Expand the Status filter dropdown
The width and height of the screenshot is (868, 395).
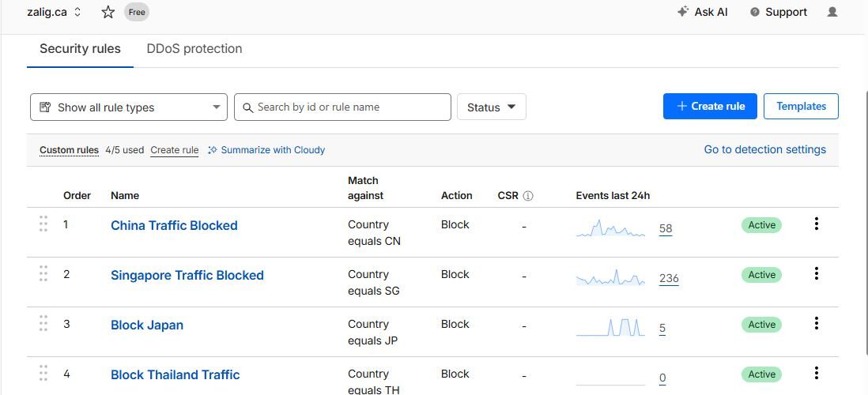coord(491,107)
